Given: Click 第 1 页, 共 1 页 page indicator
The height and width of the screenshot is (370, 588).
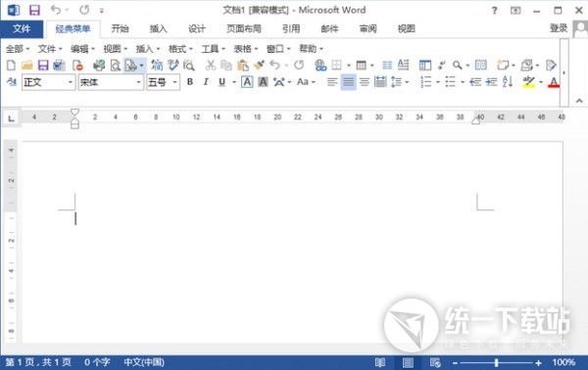Looking at the screenshot, I should (38, 362).
